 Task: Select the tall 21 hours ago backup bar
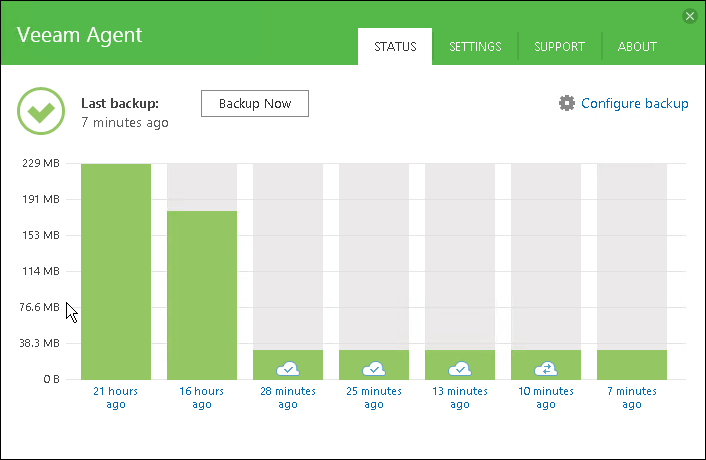coord(116,270)
